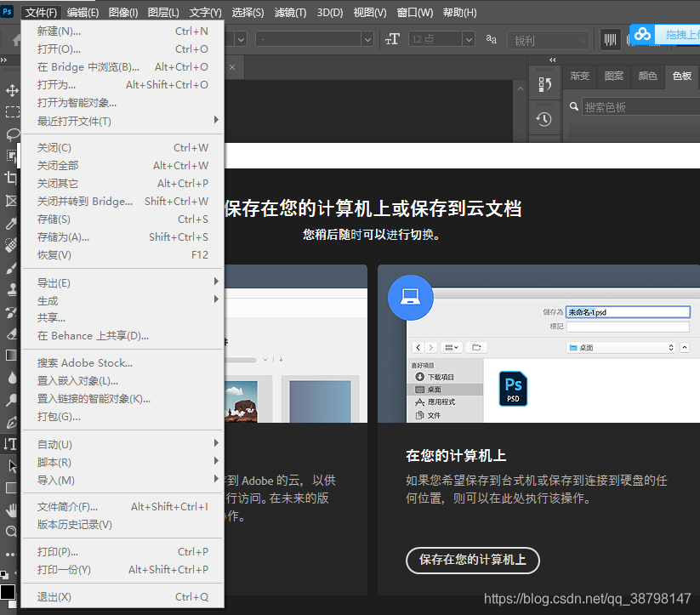Collapse the right panels with double arrows

click(553, 60)
